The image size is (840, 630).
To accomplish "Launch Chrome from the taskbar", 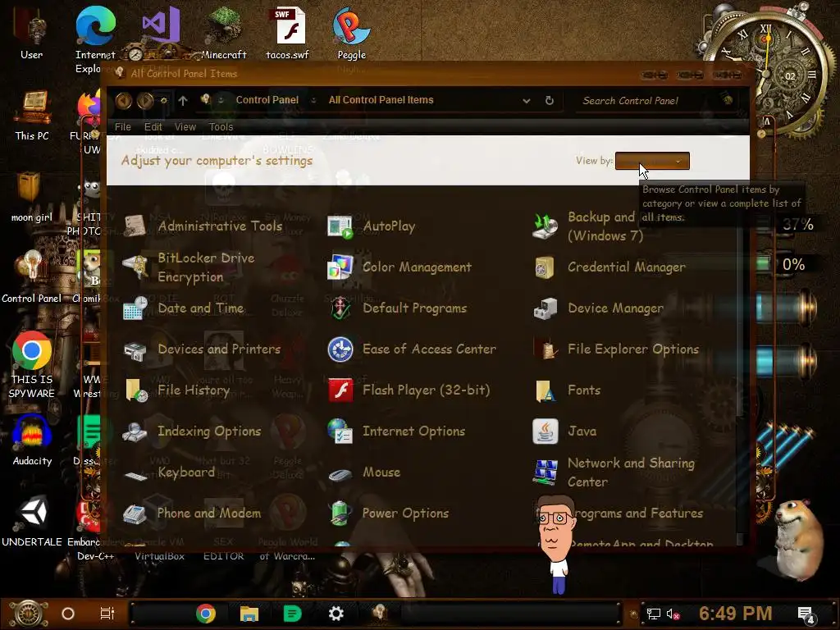I will coord(206,614).
